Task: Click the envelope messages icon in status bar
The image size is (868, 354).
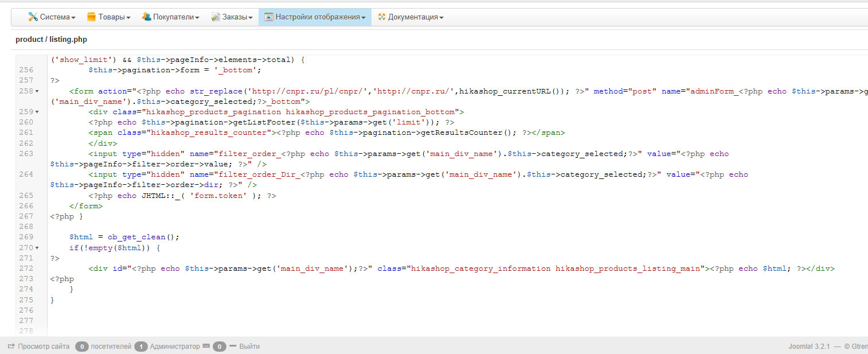Action: 206,346
